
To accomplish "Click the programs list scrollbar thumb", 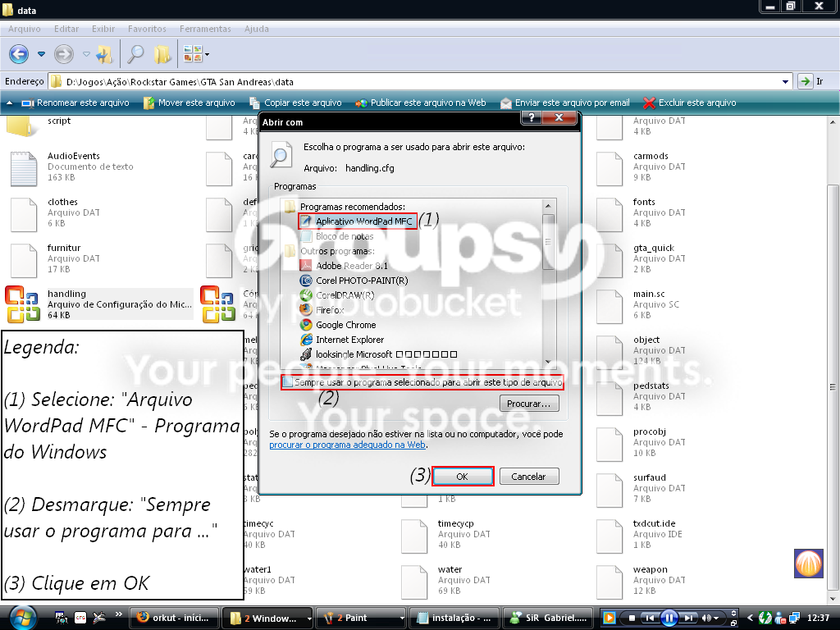I will point(548,242).
